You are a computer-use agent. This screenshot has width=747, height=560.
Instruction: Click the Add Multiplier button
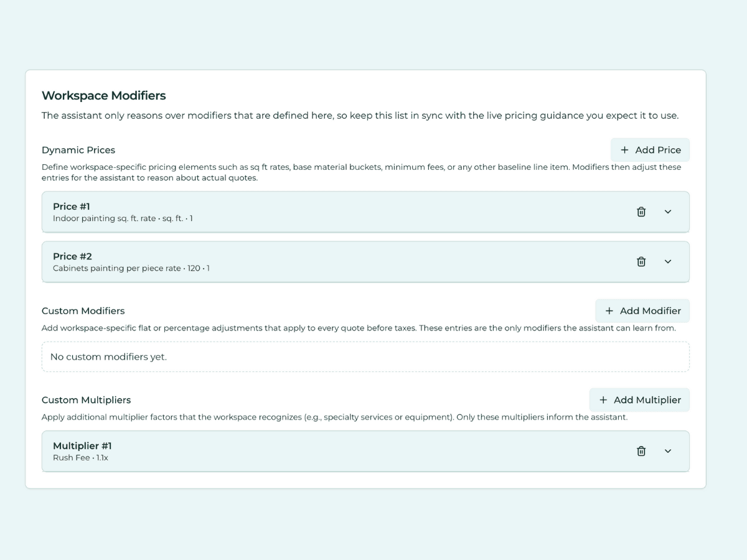coord(639,399)
